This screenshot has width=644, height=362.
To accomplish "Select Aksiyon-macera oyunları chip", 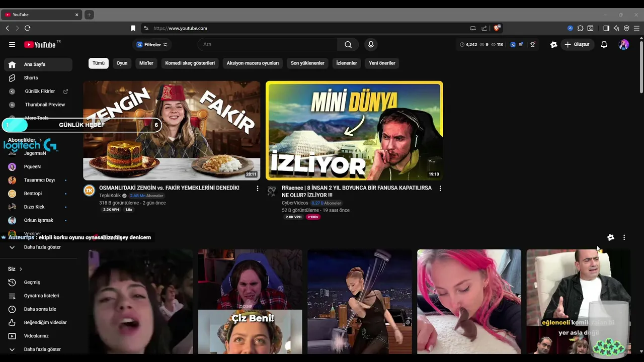I will (253, 63).
